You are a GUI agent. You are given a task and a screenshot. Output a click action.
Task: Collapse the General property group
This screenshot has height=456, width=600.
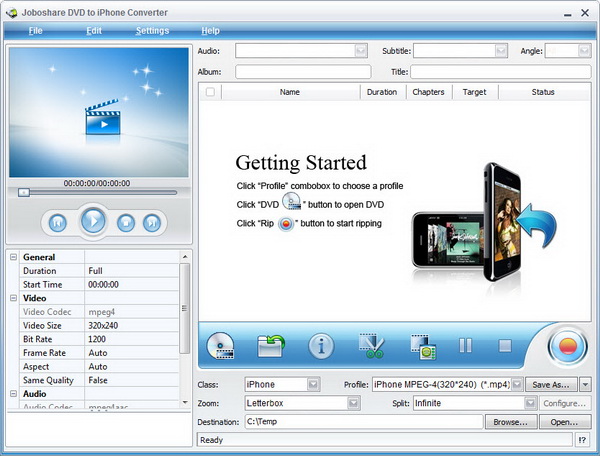tap(14, 257)
